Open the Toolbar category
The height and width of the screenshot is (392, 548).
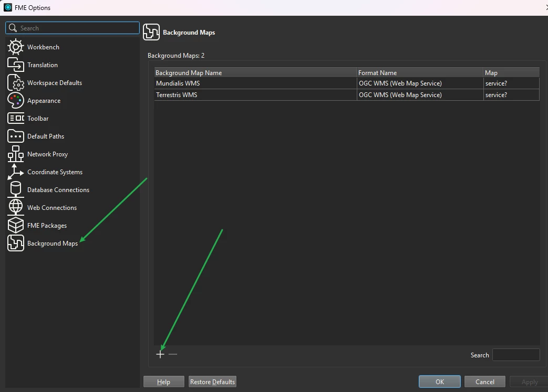[x=38, y=118]
